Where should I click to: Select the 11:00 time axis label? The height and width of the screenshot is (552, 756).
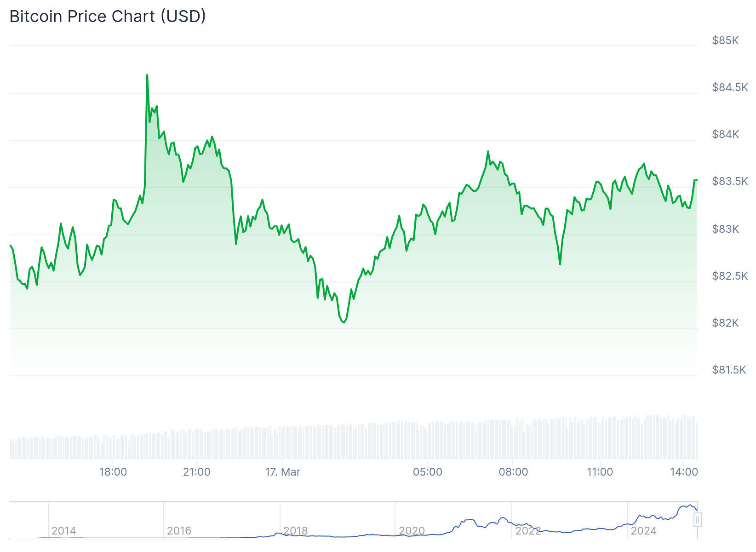pyautogui.click(x=600, y=472)
